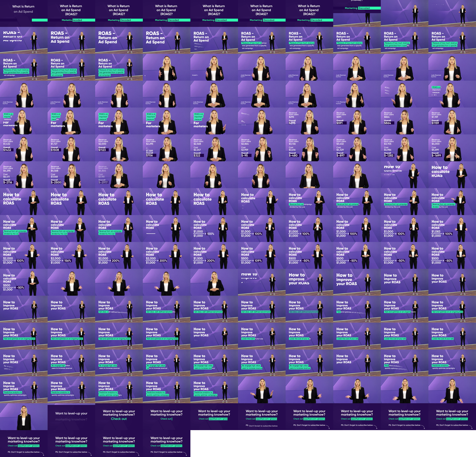Open frame with $1,500 over $1,000 = 200%
The width and height of the screenshot is (476, 457).
tap(214, 255)
